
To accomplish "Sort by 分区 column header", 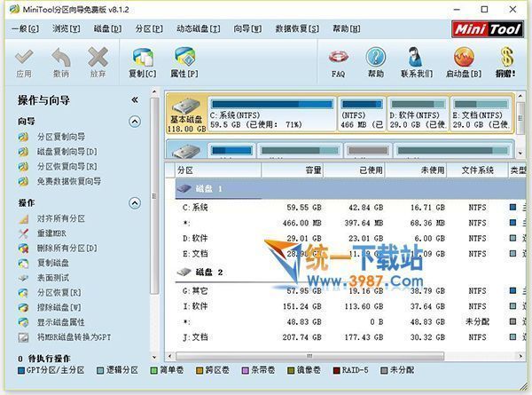I will coord(218,170).
